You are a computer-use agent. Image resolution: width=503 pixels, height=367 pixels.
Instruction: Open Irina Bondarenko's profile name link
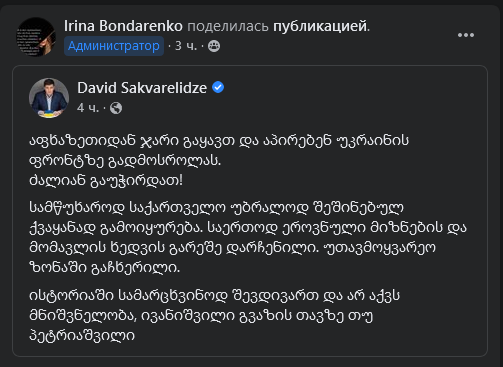(x=123, y=26)
